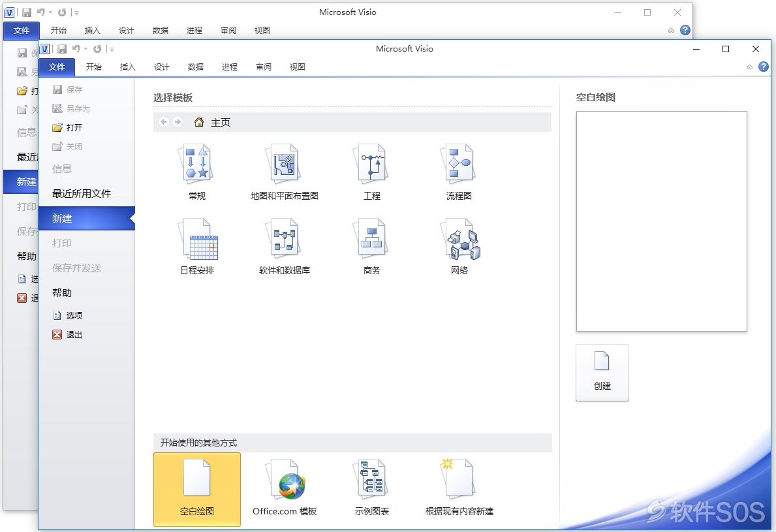The image size is (776, 532).
Task: Click save icon in back window title bar
Action: pos(27,12)
